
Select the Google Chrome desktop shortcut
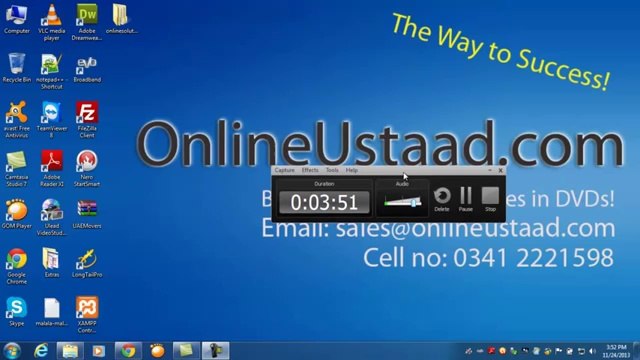pyautogui.click(x=16, y=266)
